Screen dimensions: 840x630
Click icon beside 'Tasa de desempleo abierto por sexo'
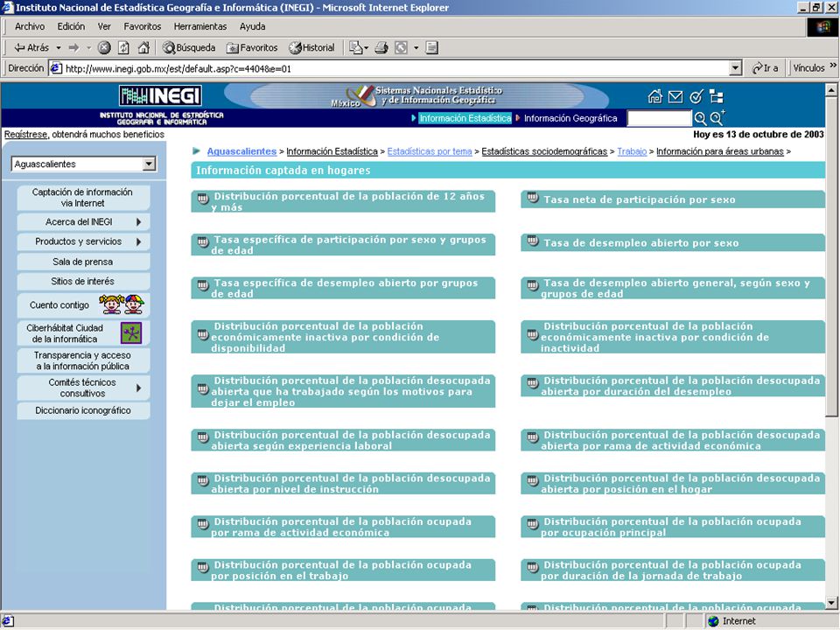[532, 241]
